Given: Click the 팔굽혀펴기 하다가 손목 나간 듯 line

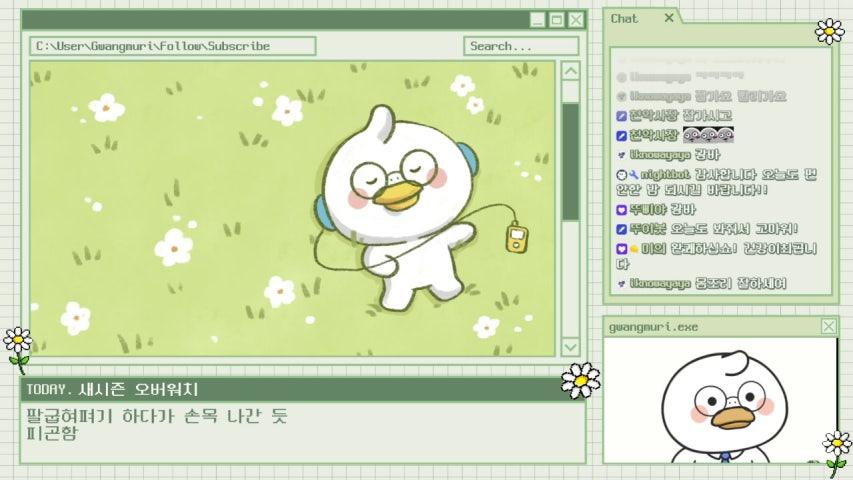Looking at the screenshot, I should pyautogui.click(x=157, y=416).
